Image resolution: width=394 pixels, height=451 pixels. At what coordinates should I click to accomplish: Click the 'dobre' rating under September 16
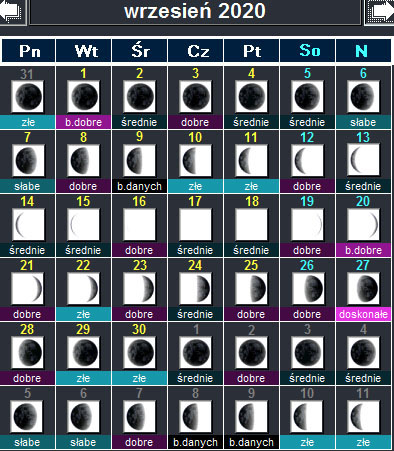[139, 250]
